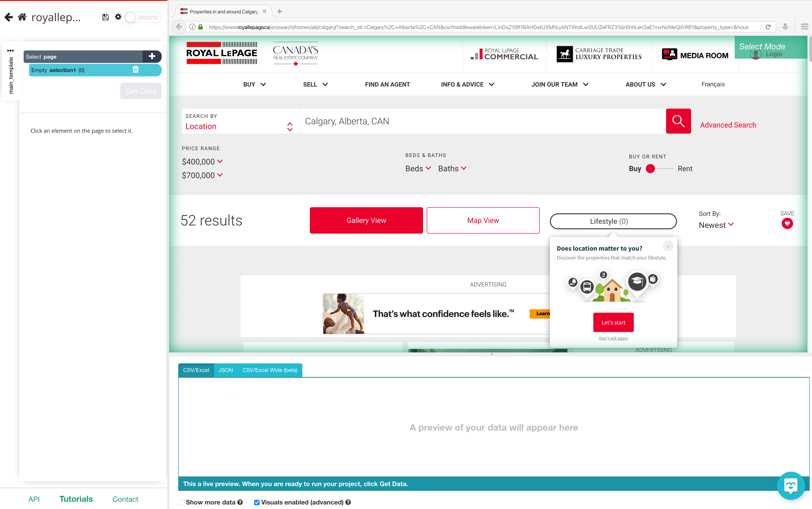The height and width of the screenshot is (509, 812).
Task: Select the Gallery View button
Action: click(x=366, y=220)
